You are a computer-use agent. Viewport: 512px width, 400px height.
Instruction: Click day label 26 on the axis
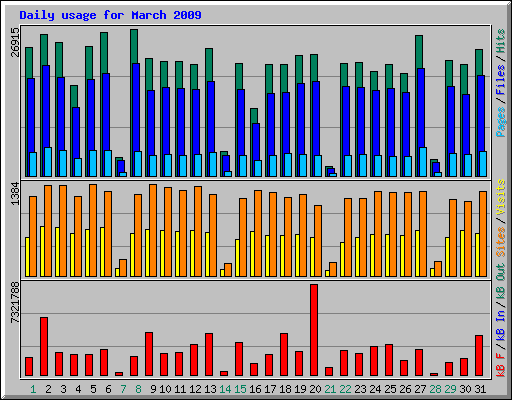coord(405,389)
